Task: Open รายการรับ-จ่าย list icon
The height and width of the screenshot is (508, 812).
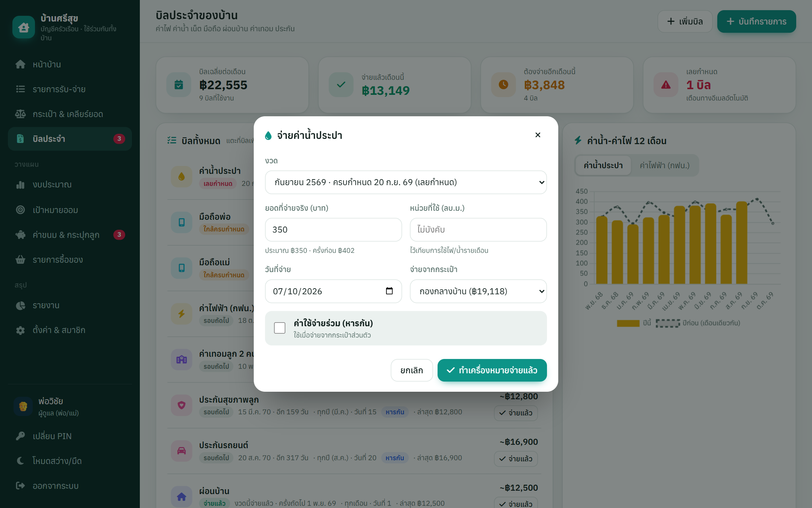Action: click(20, 89)
